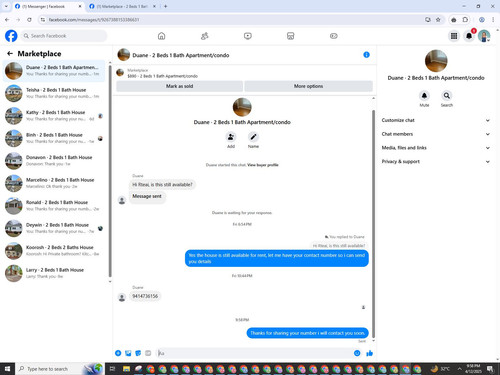Click the Windows taskbar search box
Image resolution: width=500 pixels, height=375 pixels.
60,369
